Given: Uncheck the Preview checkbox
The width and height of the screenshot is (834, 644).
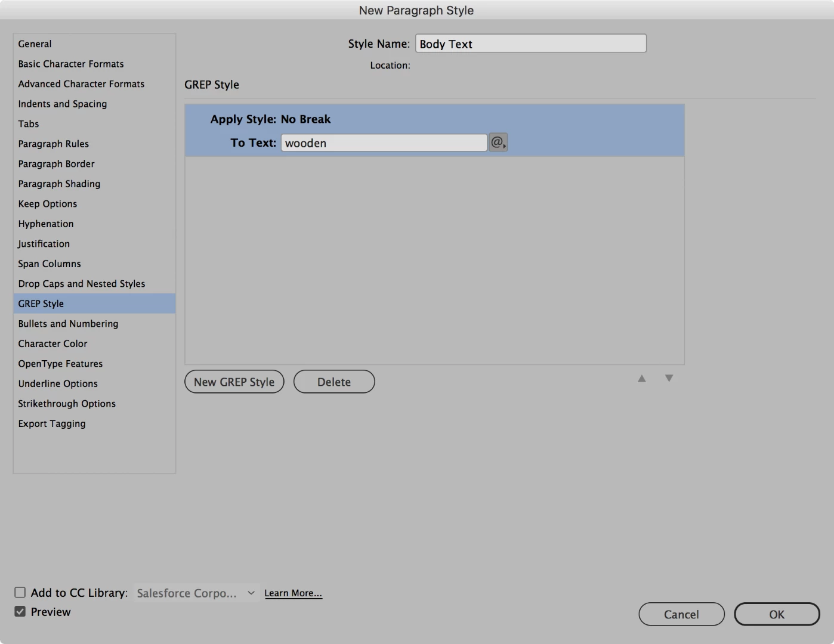Looking at the screenshot, I should (x=20, y=611).
